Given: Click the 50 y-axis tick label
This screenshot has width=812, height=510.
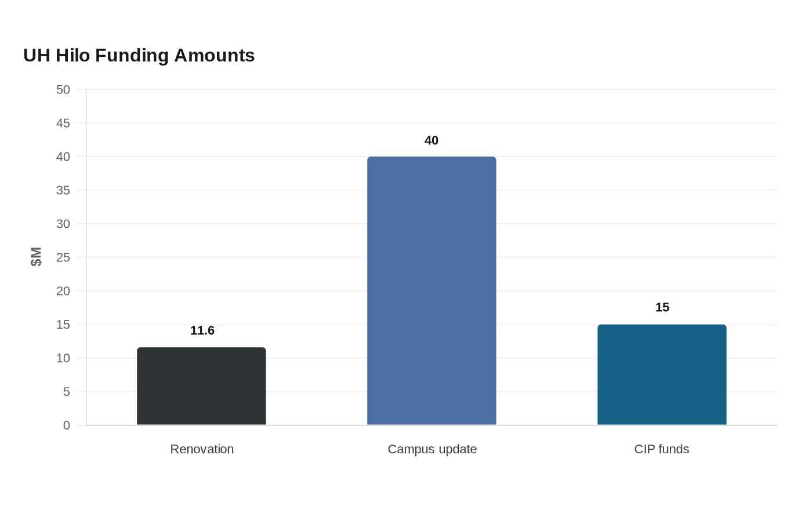Looking at the screenshot, I should (x=63, y=89).
